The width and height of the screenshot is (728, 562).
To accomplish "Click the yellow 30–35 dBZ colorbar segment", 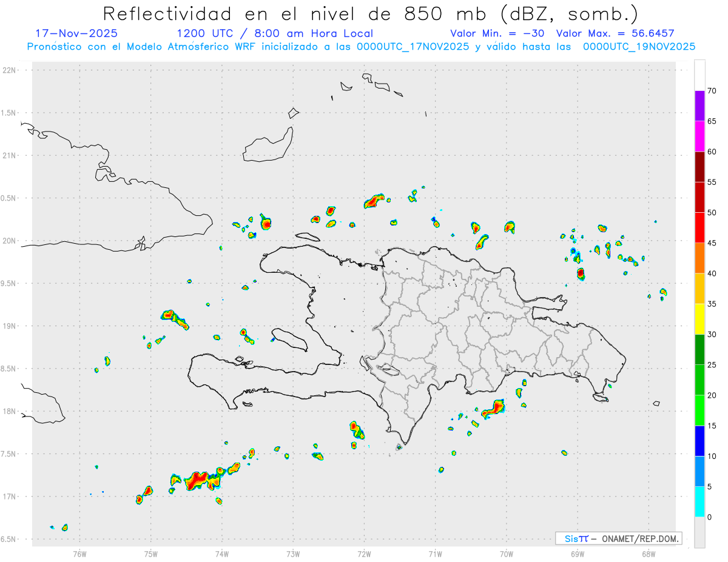I will coord(699,319).
